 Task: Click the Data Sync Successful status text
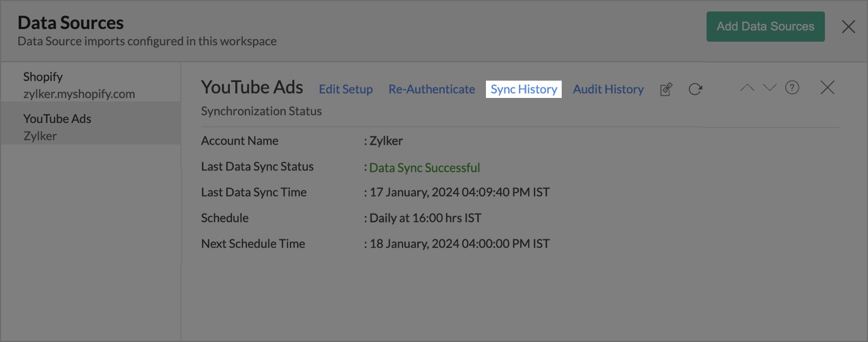pyautogui.click(x=425, y=168)
